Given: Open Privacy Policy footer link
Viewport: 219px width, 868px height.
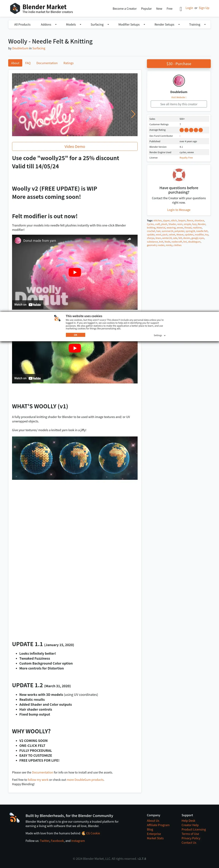Looking at the screenshot, I should coord(191,838).
